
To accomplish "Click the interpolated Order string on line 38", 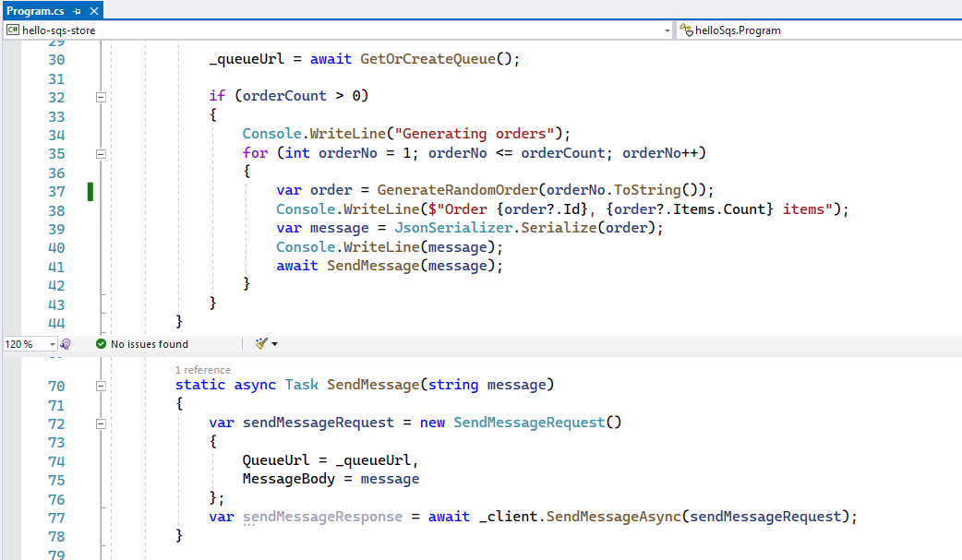I will click(630, 209).
